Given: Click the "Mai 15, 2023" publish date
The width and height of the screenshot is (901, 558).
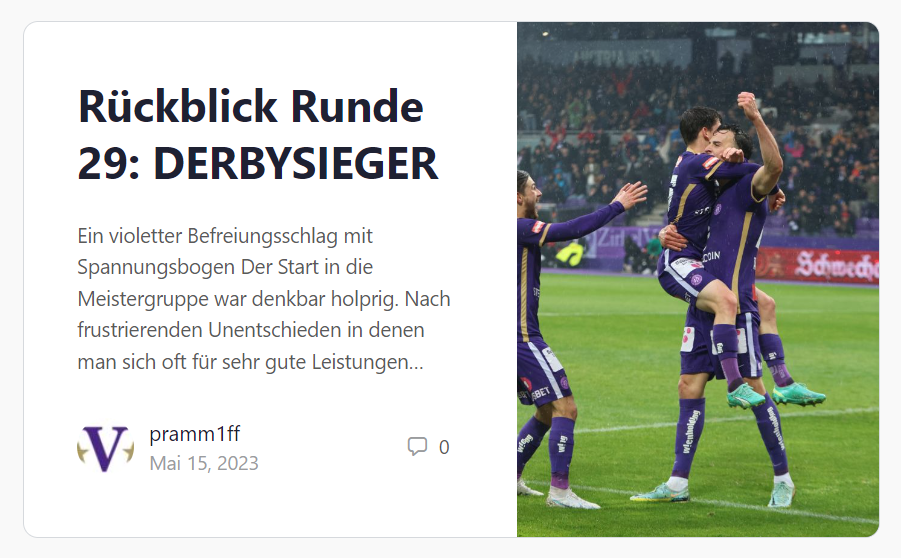Looking at the screenshot, I should point(204,463).
